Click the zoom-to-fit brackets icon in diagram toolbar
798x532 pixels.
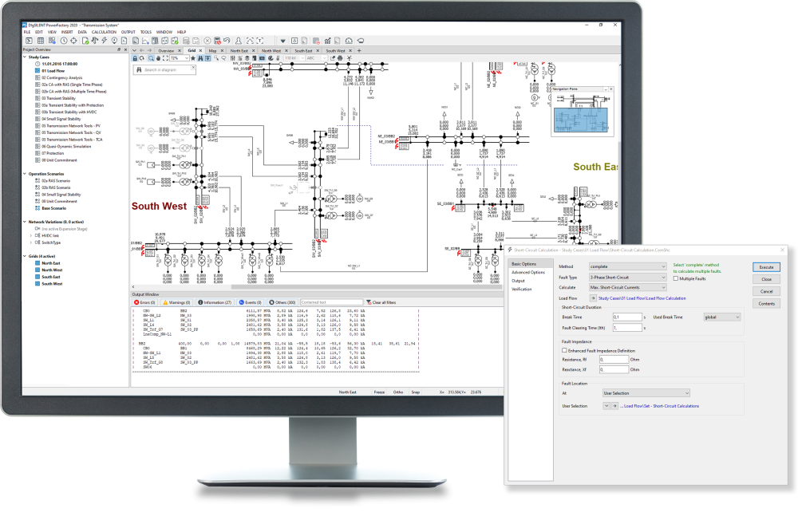(165, 58)
